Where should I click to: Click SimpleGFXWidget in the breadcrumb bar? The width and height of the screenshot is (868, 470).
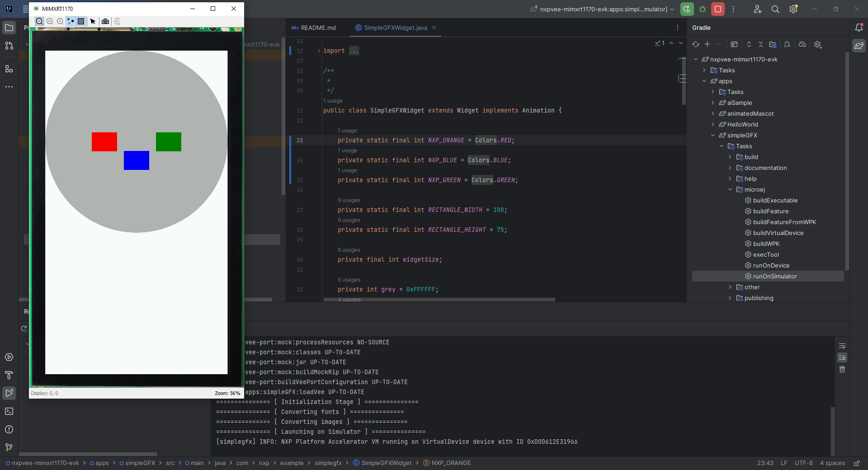[386, 463]
